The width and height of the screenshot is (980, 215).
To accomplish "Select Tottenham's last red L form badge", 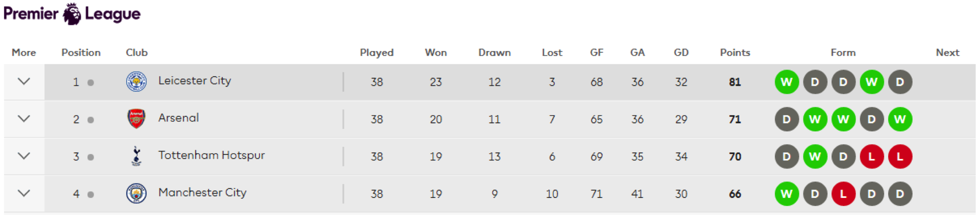I will (900, 157).
